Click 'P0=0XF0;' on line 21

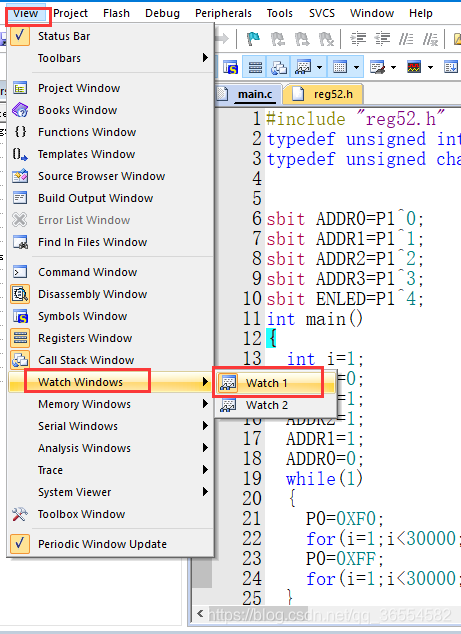coord(345,518)
